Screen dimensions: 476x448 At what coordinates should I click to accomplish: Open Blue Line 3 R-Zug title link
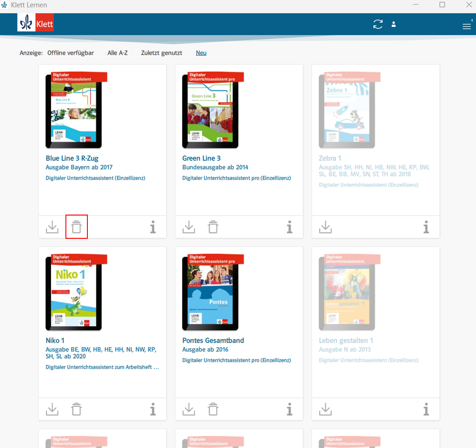[x=72, y=159]
